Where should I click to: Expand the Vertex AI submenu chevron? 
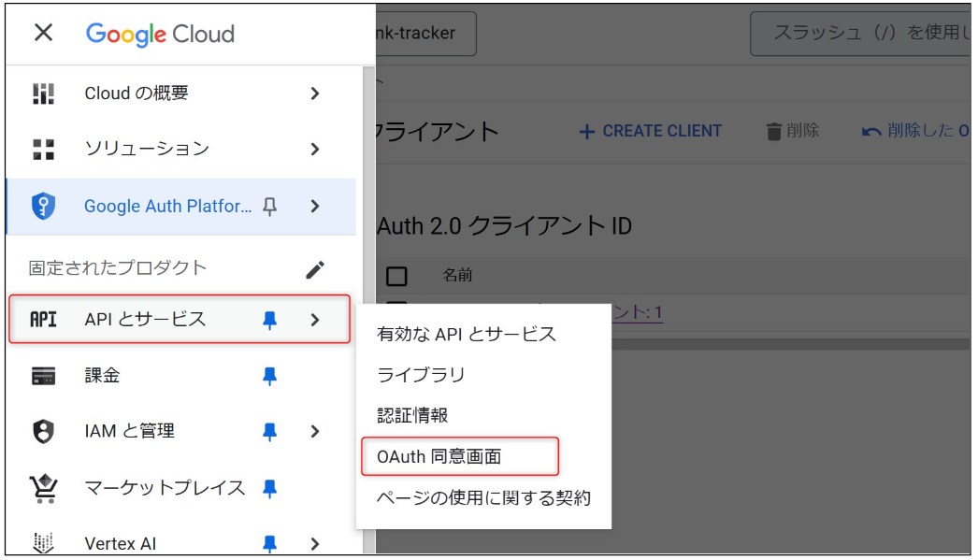click(315, 544)
